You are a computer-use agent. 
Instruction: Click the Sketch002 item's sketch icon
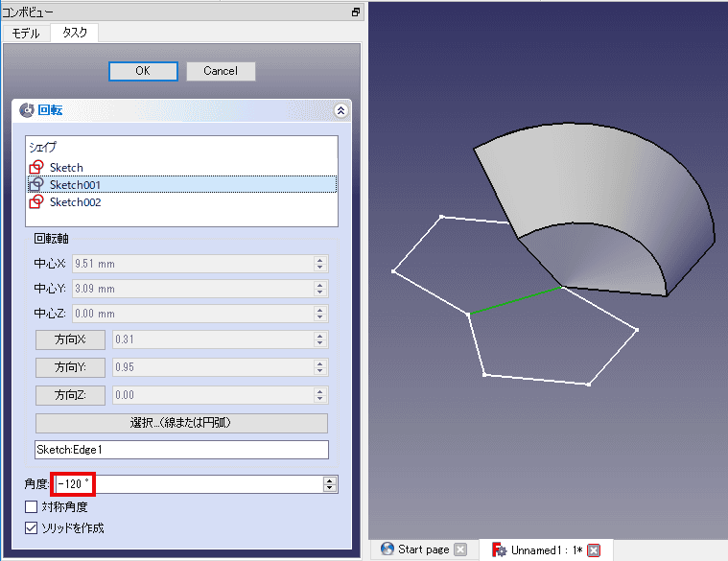(36, 201)
